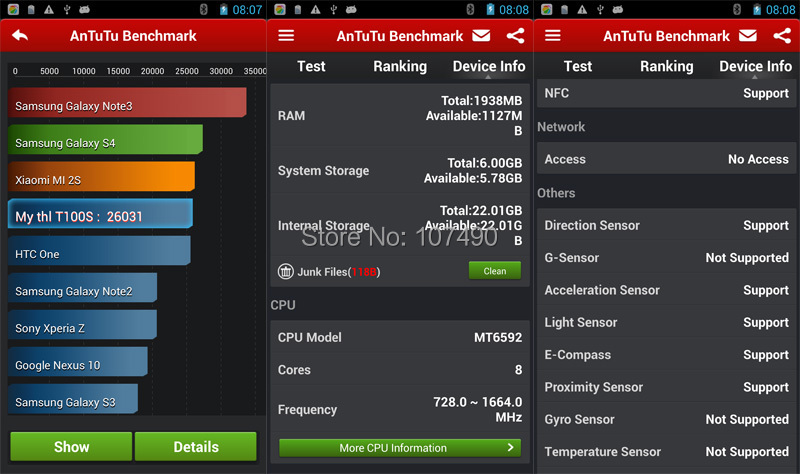Image resolution: width=800 pixels, height=474 pixels.
Task: Tap the warning triangle in the middle status bar
Action: click(316, 9)
